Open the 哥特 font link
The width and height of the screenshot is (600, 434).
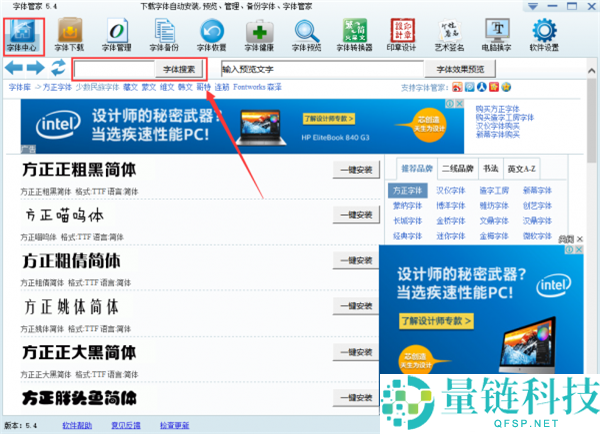[204, 87]
